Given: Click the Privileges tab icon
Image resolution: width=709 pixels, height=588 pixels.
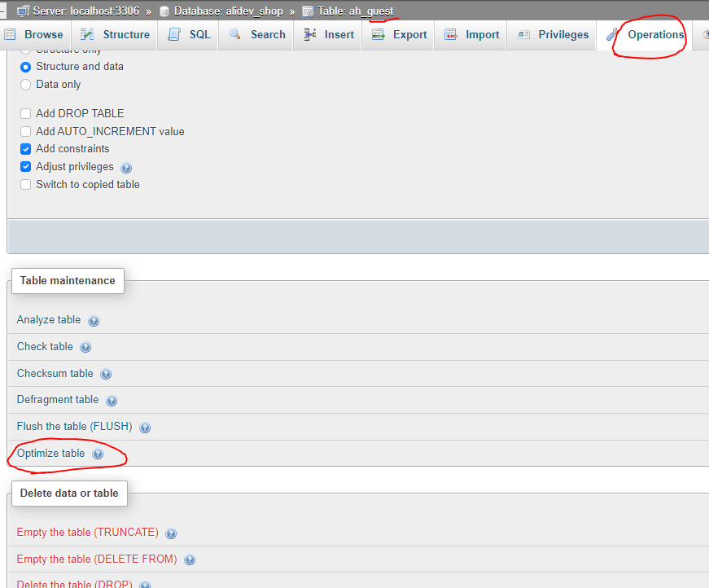Looking at the screenshot, I should pos(523,35).
